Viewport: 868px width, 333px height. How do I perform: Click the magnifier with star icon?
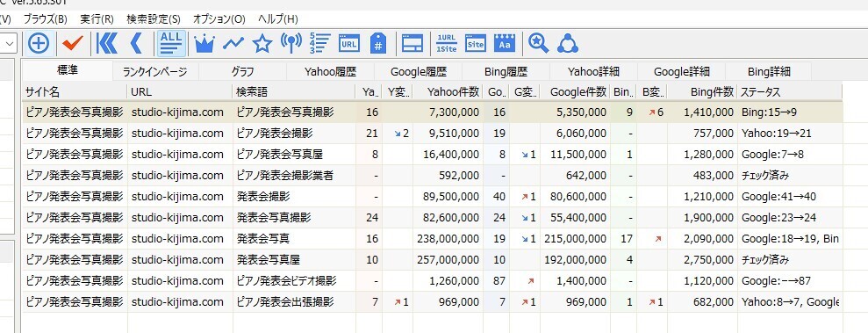click(538, 43)
